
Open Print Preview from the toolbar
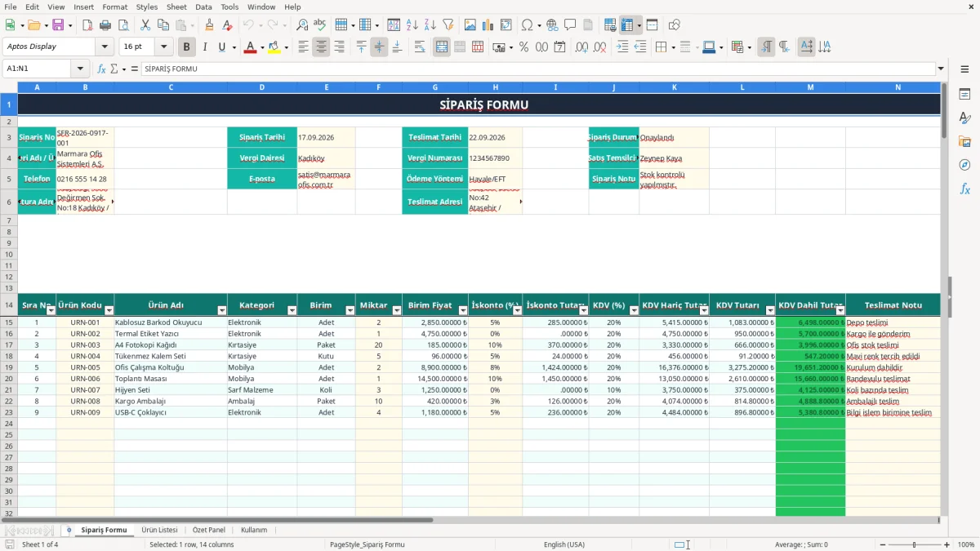[x=122, y=25]
